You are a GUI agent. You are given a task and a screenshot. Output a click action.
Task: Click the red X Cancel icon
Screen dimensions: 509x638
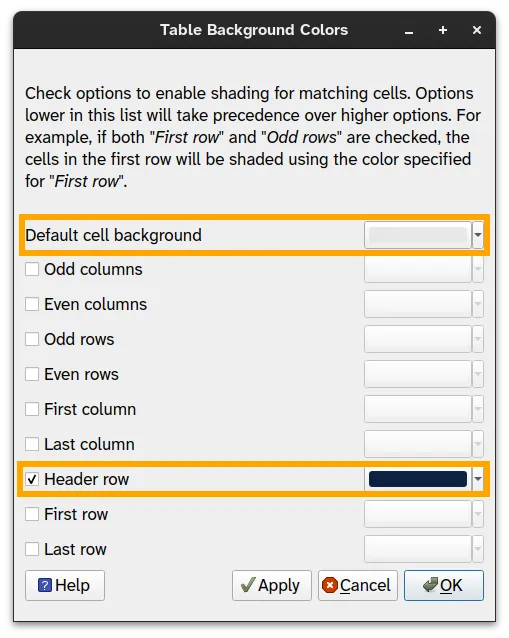(x=330, y=586)
